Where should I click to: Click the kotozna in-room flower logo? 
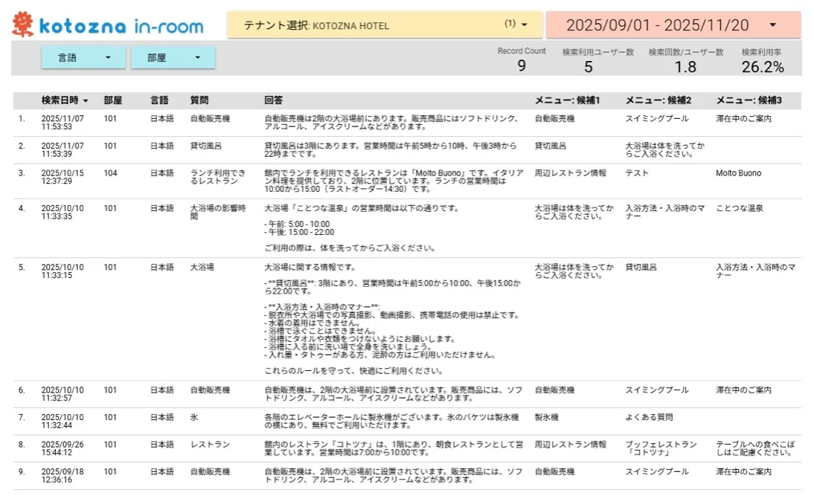point(23,24)
